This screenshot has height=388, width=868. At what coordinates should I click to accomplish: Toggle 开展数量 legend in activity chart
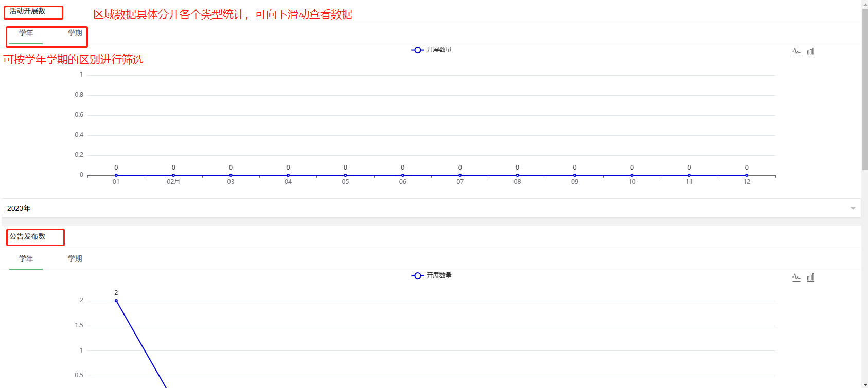pos(431,50)
